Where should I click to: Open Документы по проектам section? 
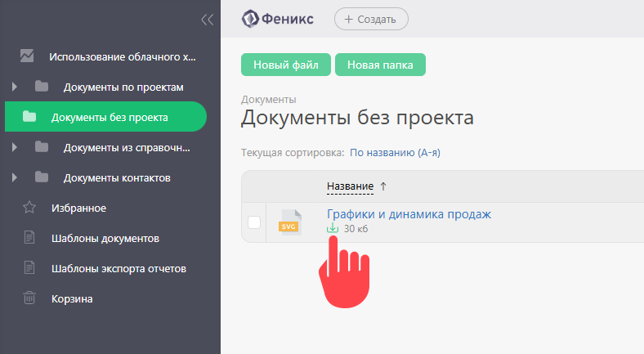click(x=123, y=87)
